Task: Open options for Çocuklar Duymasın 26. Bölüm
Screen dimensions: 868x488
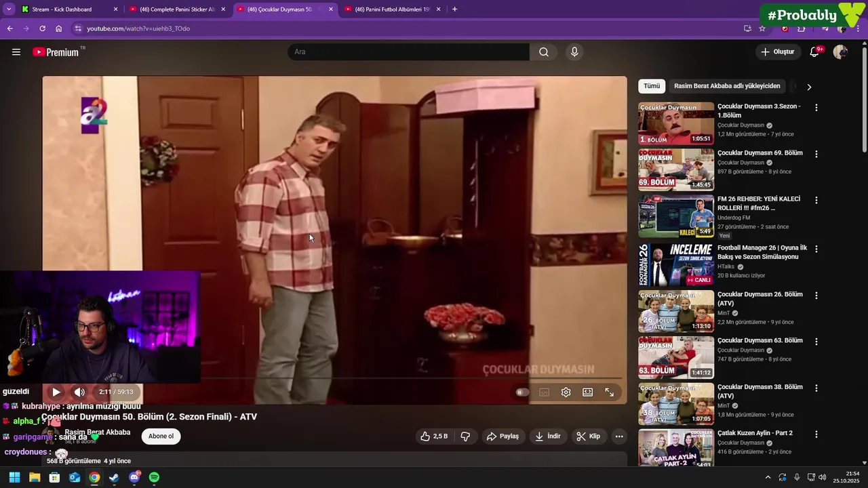Action: pos(816,296)
